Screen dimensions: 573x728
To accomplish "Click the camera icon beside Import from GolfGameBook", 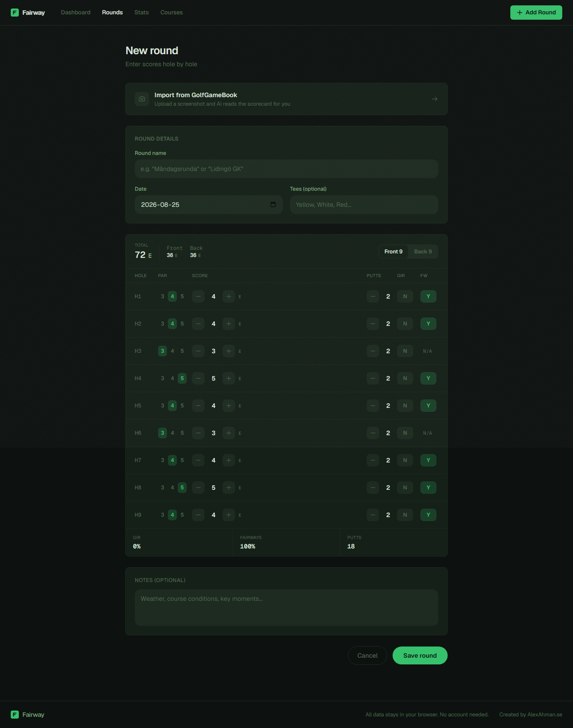I will point(142,99).
